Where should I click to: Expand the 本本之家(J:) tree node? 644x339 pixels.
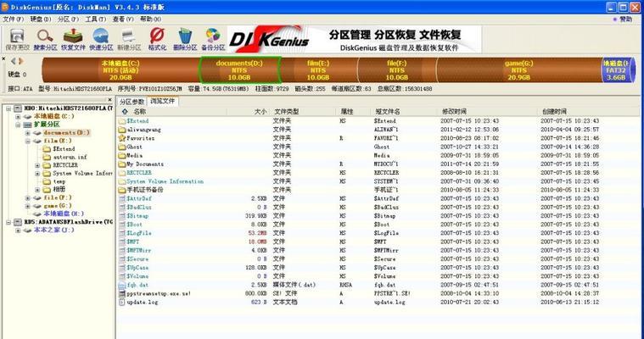pyautogui.click(x=18, y=231)
